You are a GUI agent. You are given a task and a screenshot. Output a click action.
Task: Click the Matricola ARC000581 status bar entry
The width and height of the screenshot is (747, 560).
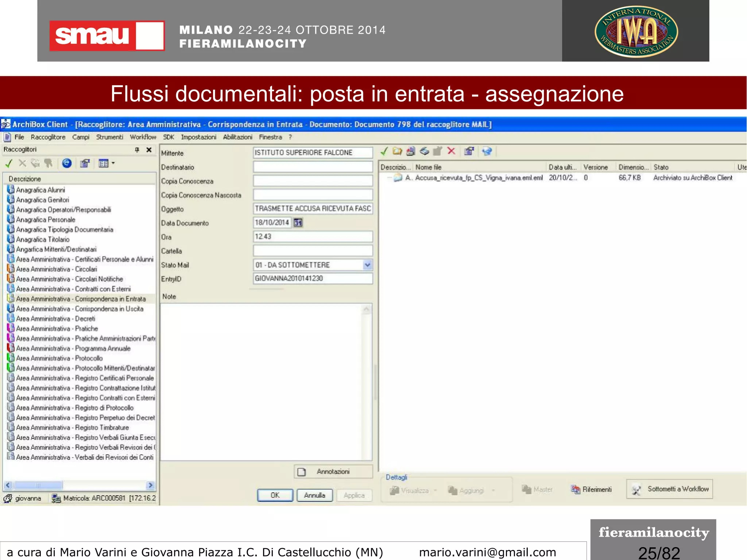pyautogui.click(x=104, y=498)
